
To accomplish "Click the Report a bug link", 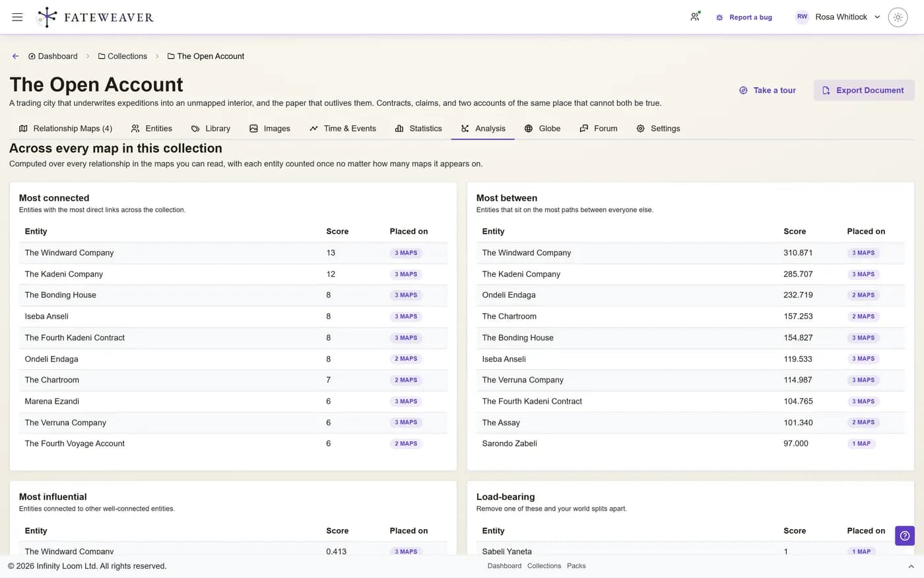I will pyautogui.click(x=744, y=17).
